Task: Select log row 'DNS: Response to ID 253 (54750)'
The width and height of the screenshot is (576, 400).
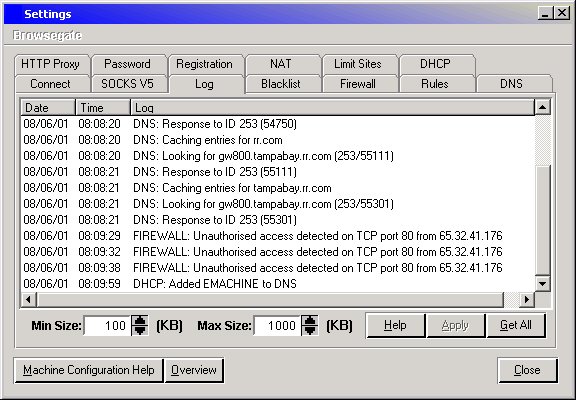Action: [277, 124]
